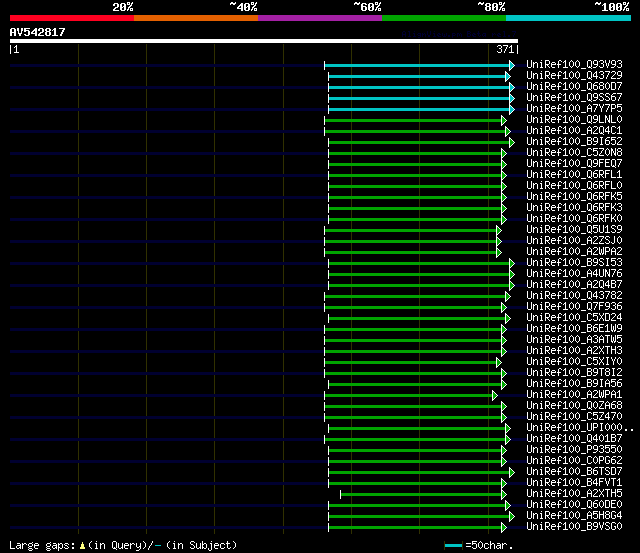This screenshot has width=640, height=553.
Task: Click the UniRef100_B9SI53 label
Action: click(x=574, y=263)
